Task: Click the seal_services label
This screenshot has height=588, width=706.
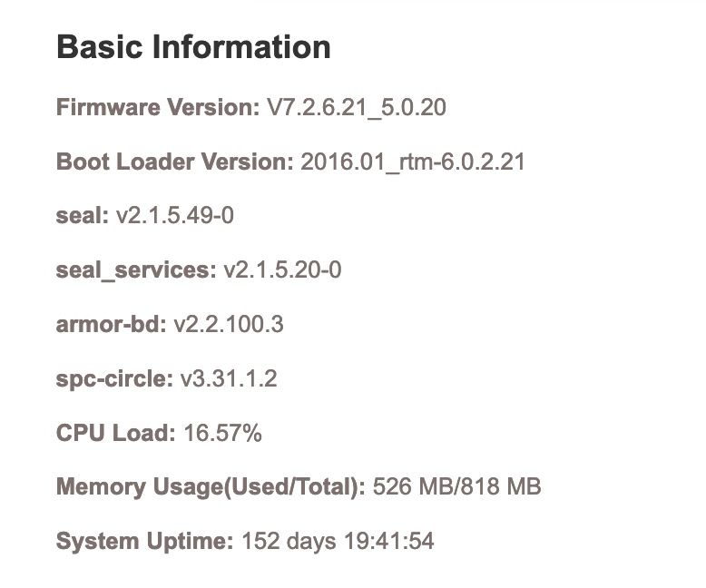Action: tap(136, 270)
